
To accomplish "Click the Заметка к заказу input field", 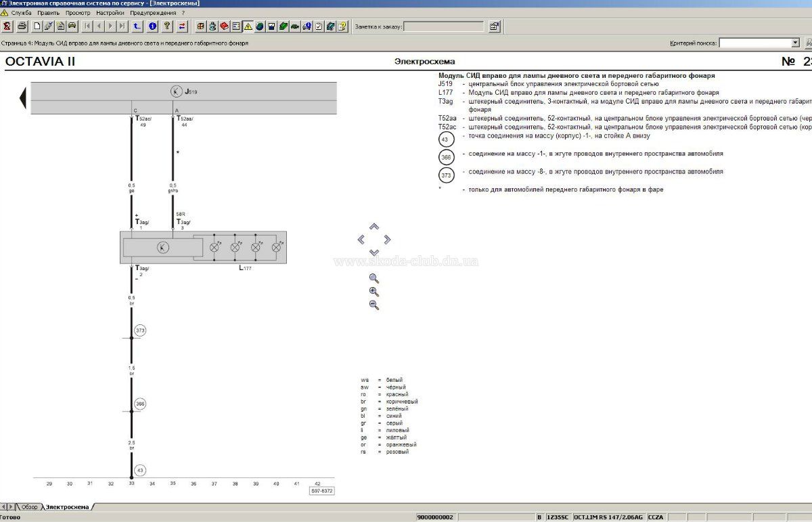I will coord(444,26).
